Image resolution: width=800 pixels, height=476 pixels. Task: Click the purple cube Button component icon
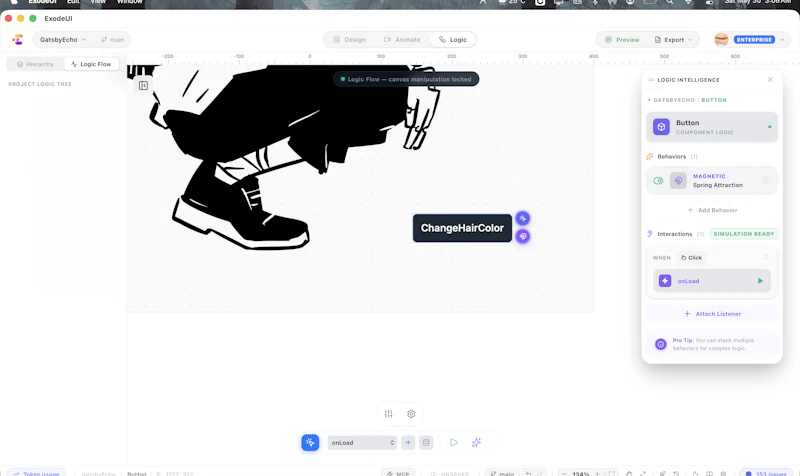(661, 127)
